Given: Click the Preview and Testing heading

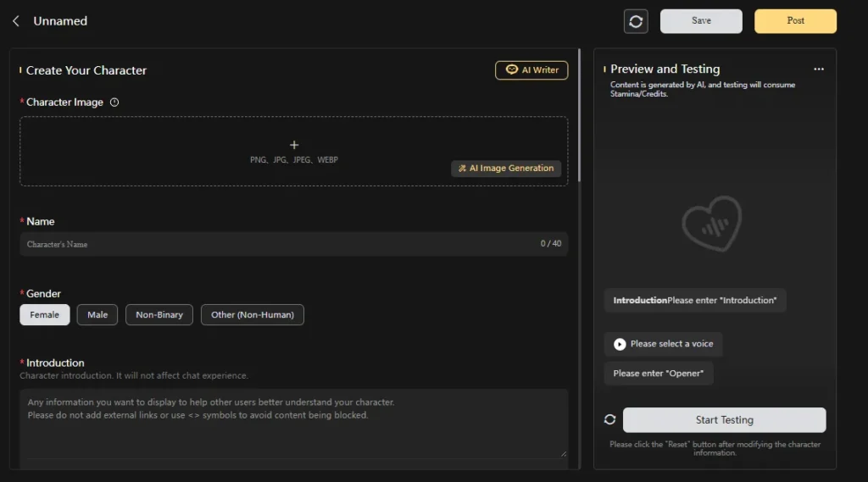Looking at the screenshot, I should coord(665,69).
